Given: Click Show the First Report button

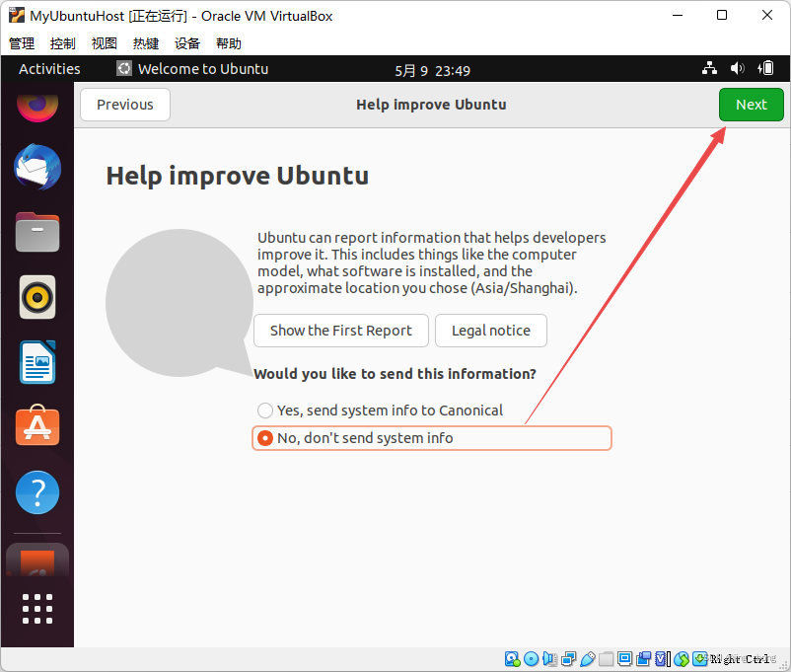Looking at the screenshot, I should click(x=341, y=331).
